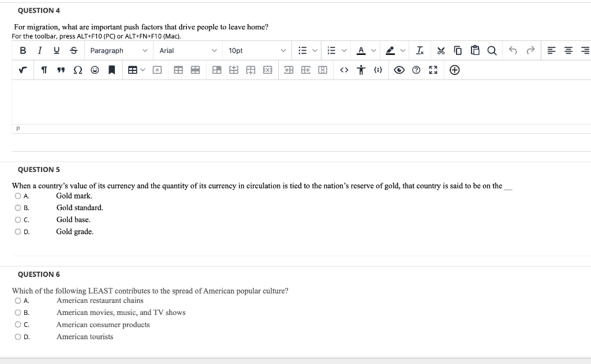Open editor help
The image size is (591, 364).
(416, 70)
